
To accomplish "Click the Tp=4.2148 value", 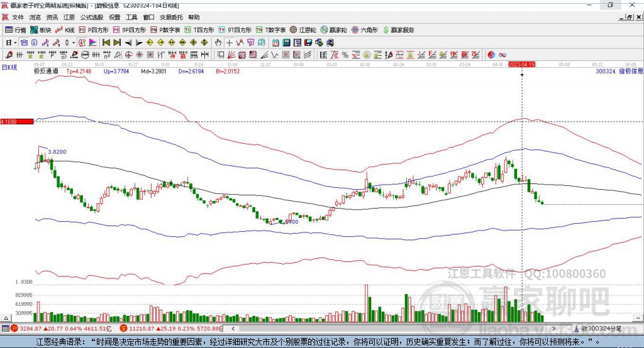I will 79,71.
